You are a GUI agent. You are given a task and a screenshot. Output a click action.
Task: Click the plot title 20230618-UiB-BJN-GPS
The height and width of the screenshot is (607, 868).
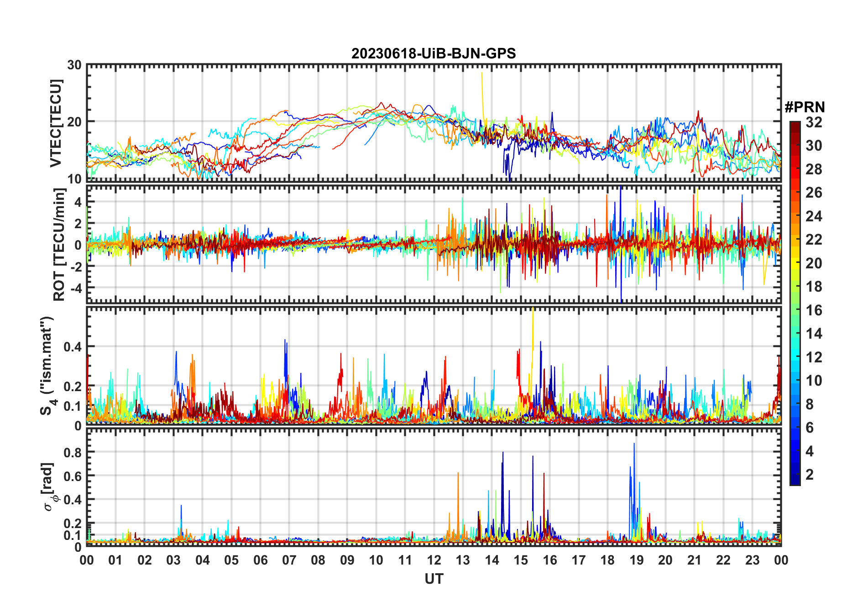433,54
